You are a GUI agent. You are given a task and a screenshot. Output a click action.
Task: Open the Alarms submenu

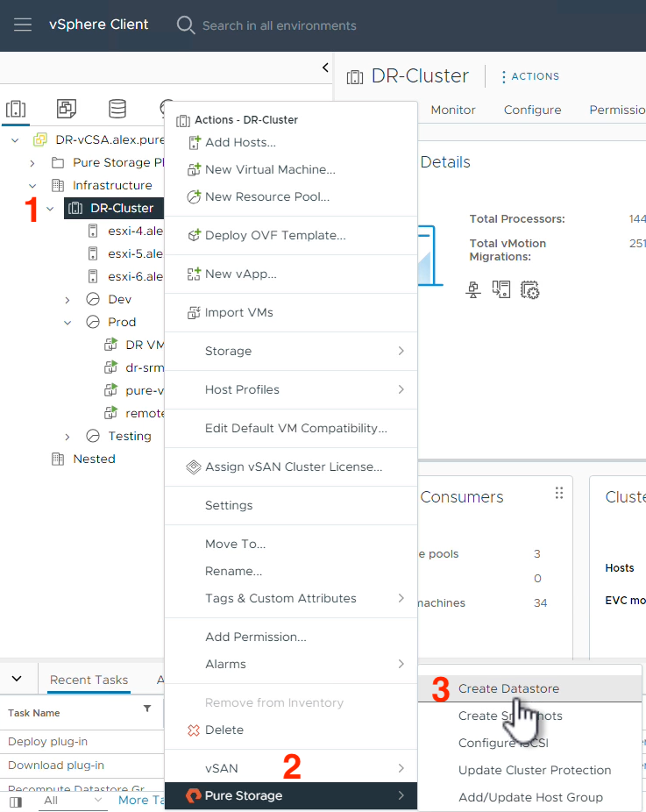[291, 664]
